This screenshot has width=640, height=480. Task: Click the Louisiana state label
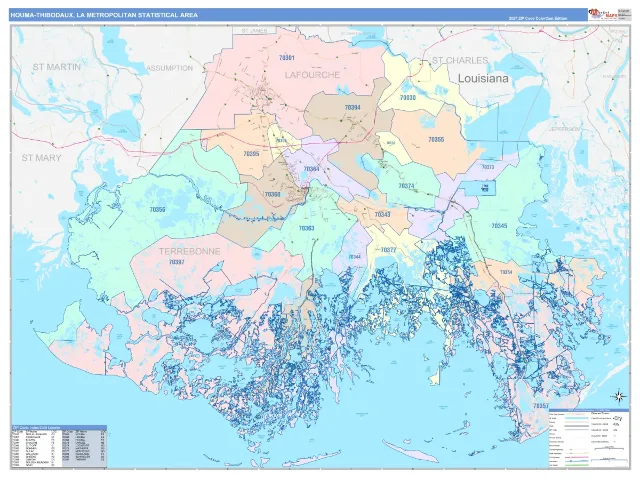[483, 78]
